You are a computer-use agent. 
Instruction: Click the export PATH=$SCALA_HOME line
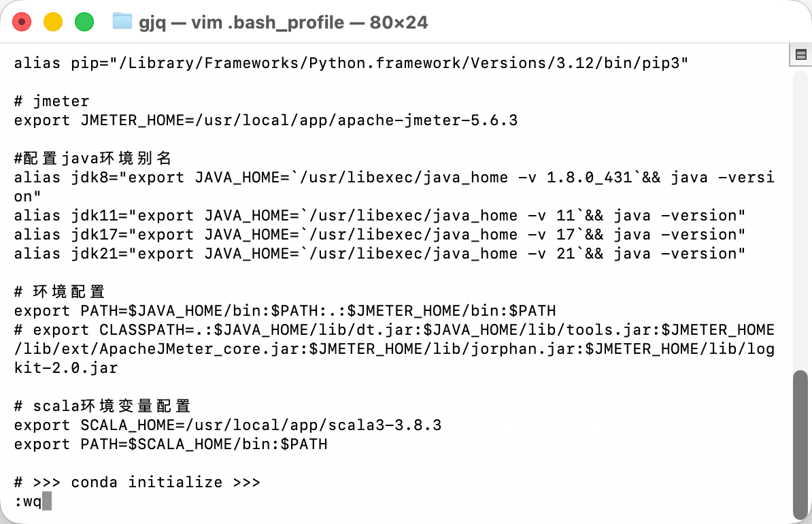[170, 444]
